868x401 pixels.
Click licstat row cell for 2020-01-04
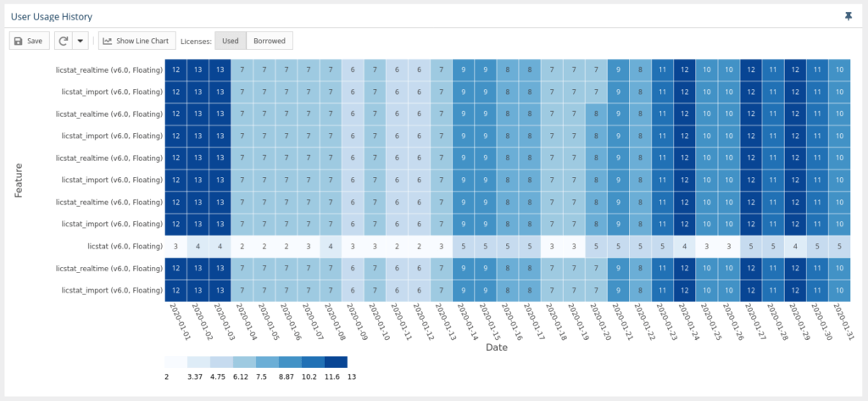point(242,247)
